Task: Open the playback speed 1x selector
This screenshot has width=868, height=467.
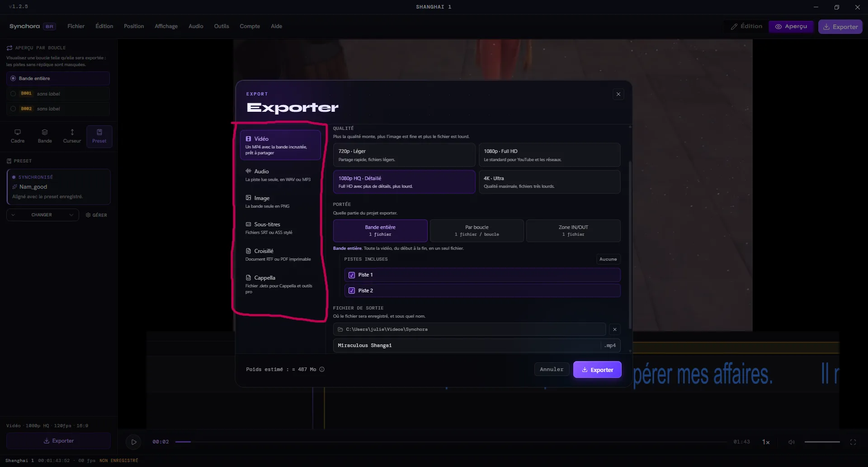Action: pos(766,442)
